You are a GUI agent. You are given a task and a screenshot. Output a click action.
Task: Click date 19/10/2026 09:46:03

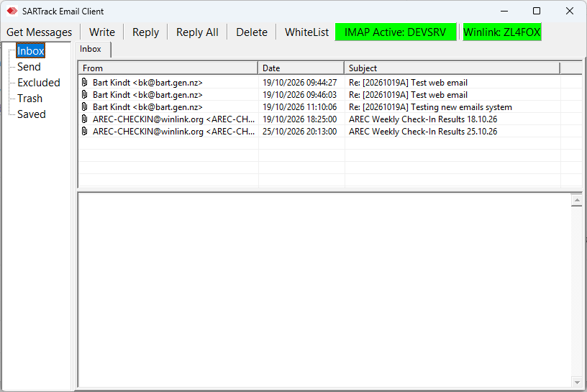[x=299, y=95]
